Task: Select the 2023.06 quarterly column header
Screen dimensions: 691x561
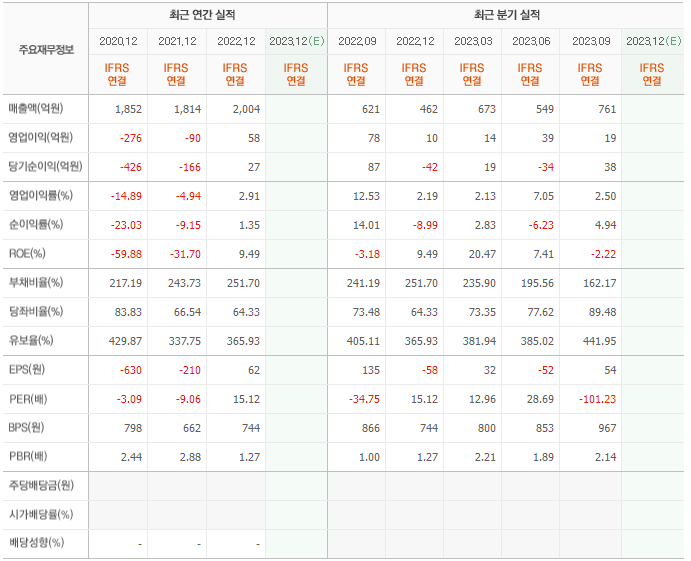Action: [x=531, y=41]
